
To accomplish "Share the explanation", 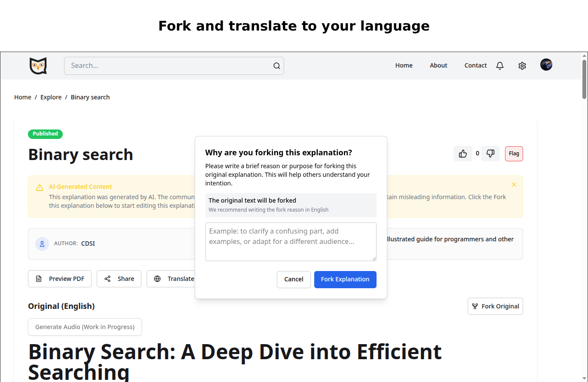I will point(119,279).
